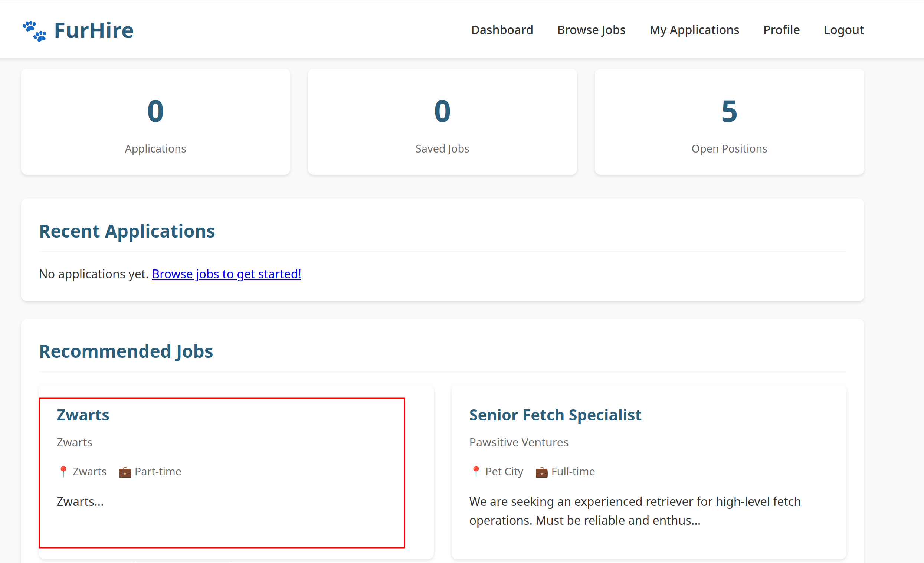Open the Dashboard nav item
The height and width of the screenshot is (563, 924).
[502, 30]
